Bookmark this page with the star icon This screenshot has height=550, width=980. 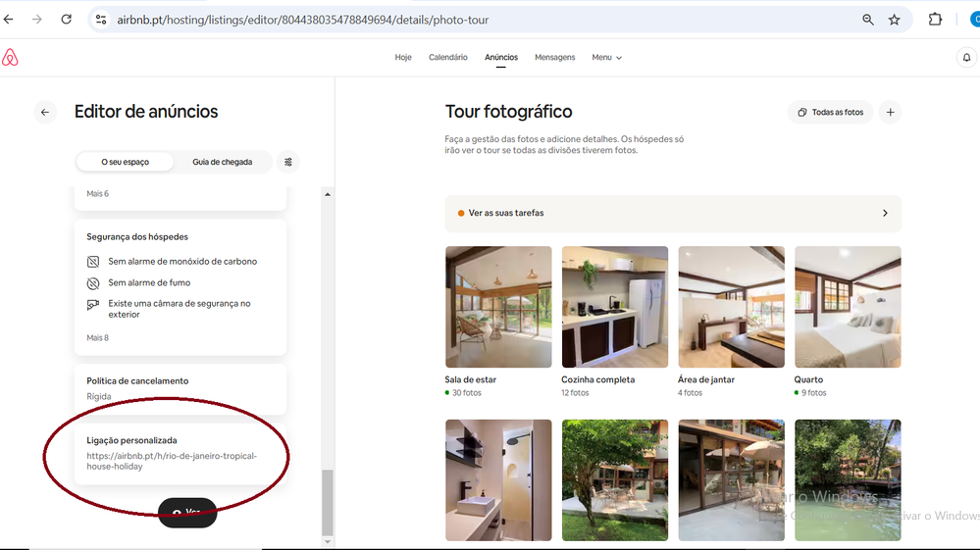point(894,20)
